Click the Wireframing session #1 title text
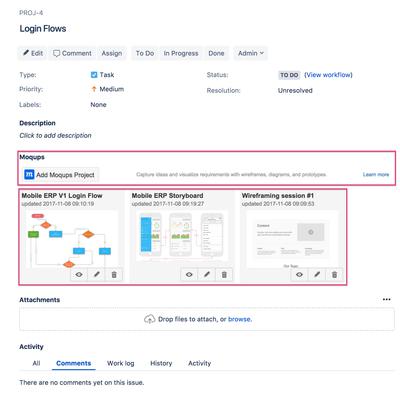This screenshot has height=393, width=400. tap(278, 196)
